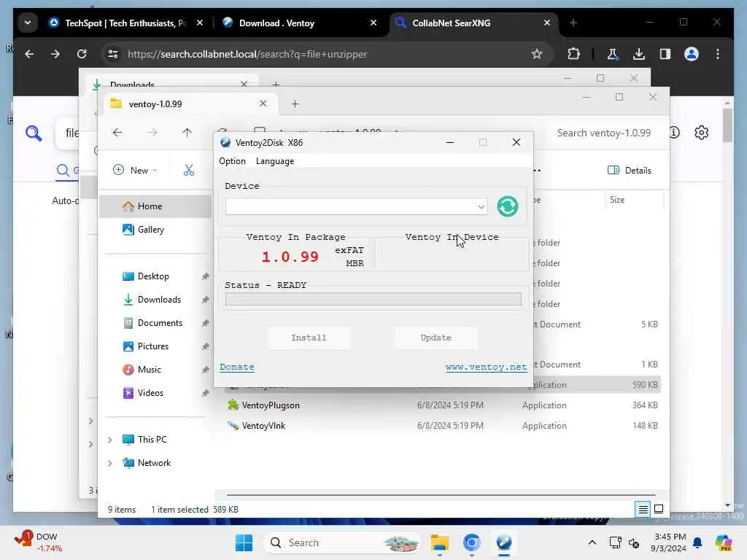Switch to details list view in Explorer

pos(643,510)
